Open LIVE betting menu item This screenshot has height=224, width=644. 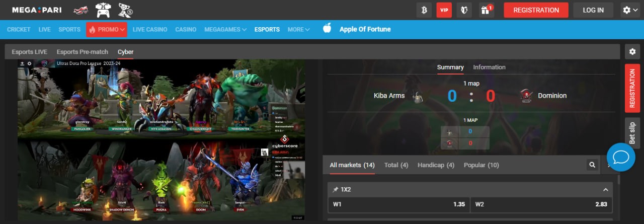[45, 30]
